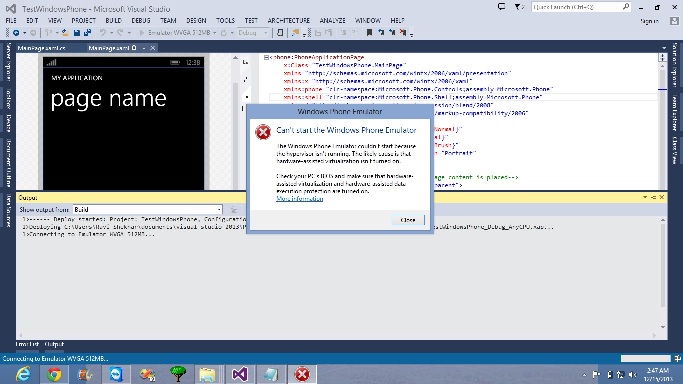Screen dimensions: 683x384
Task: Start debugging on Emulator WVGA 512MB
Action: [175, 33]
